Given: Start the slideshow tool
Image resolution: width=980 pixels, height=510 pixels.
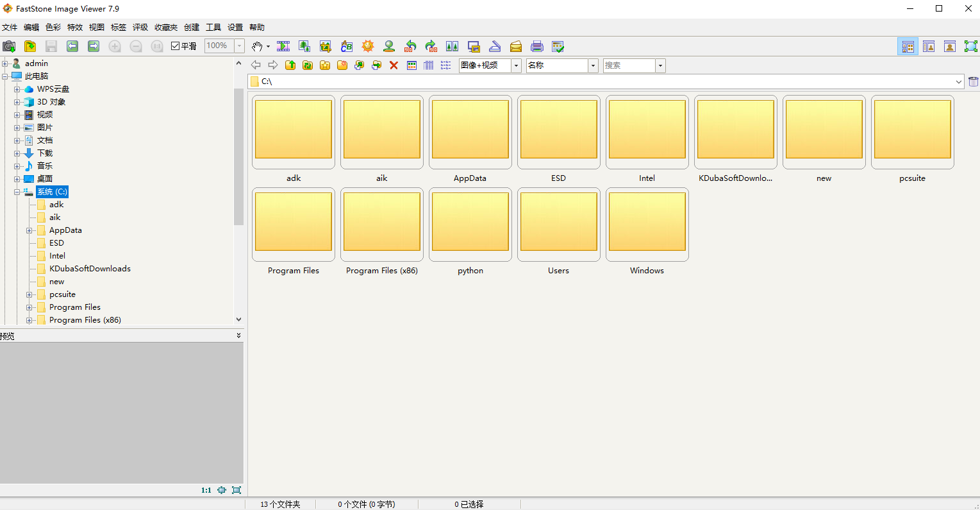Looking at the screenshot, I should [x=283, y=46].
